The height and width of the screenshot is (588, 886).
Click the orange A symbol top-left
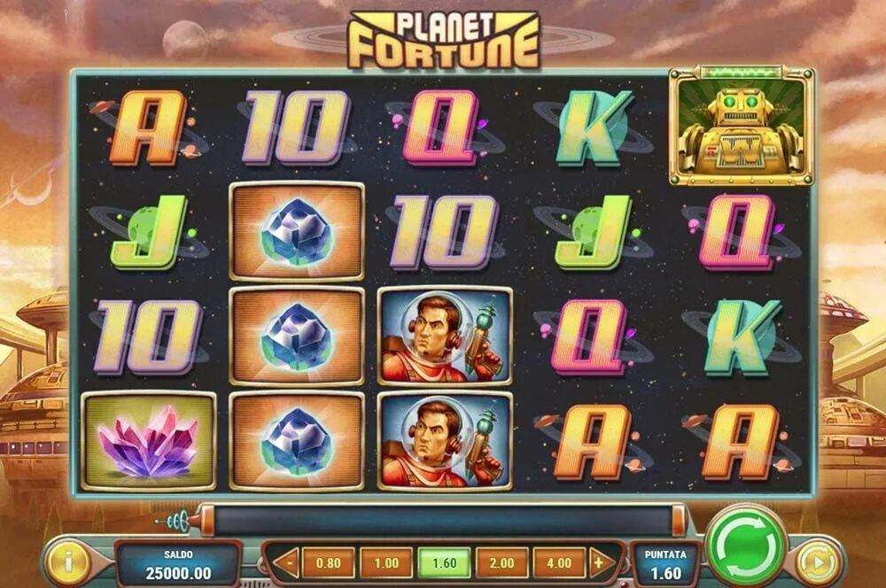point(149,128)
